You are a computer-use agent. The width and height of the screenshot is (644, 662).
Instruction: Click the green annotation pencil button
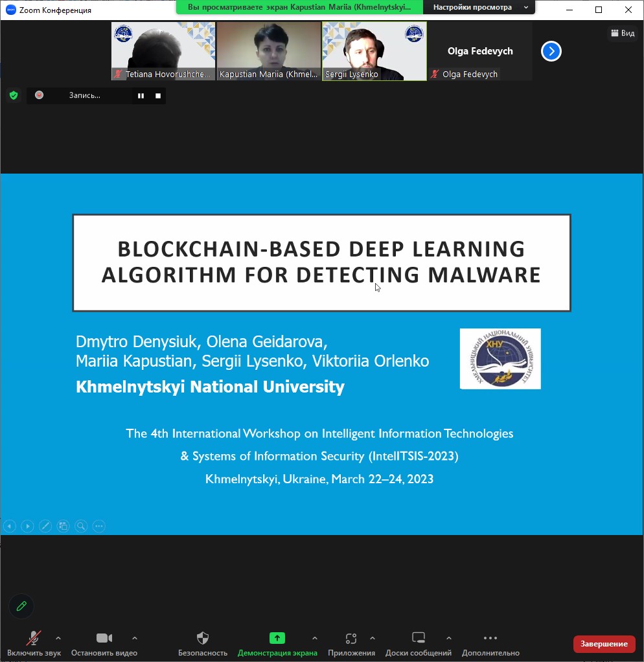[21, 606]
